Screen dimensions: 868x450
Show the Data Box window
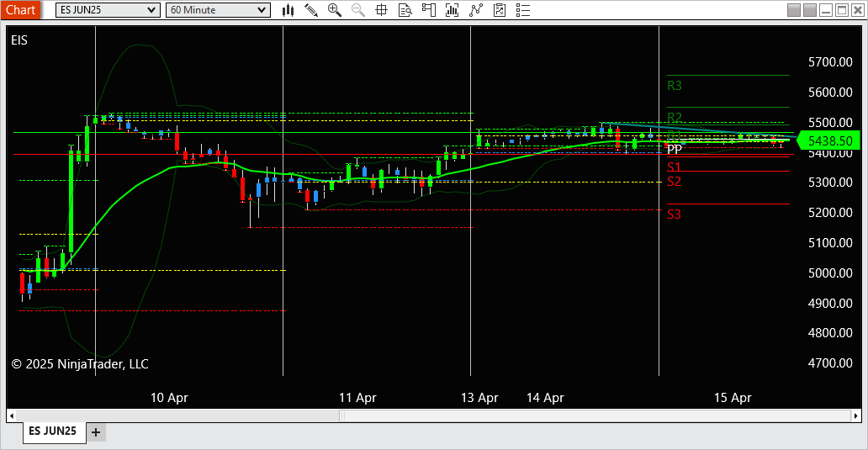coord(405,10)
